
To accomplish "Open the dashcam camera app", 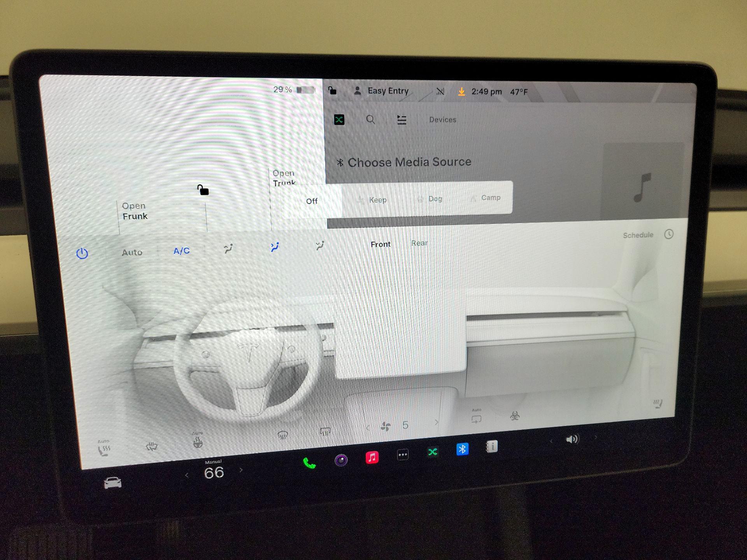I will [x=341, y=460].
